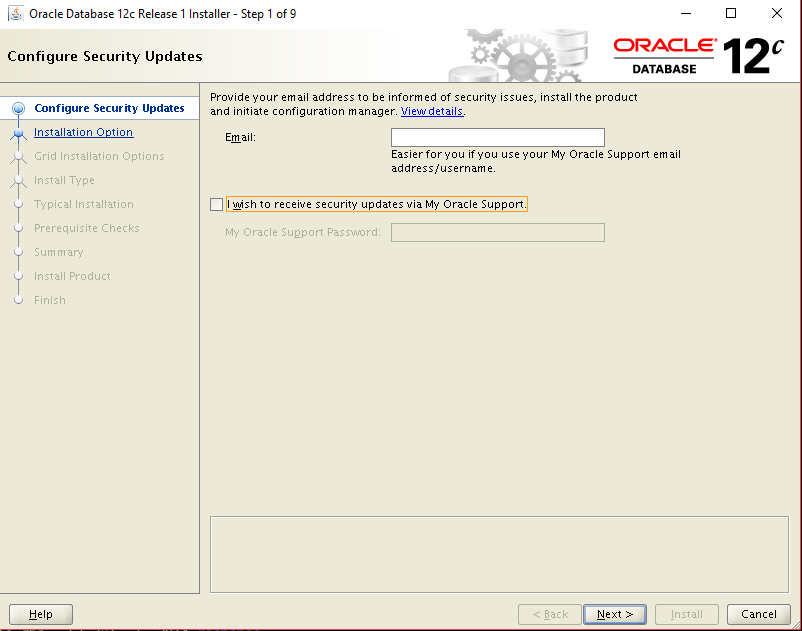
Task: Maximize the installer window
Action: point(731,13)
